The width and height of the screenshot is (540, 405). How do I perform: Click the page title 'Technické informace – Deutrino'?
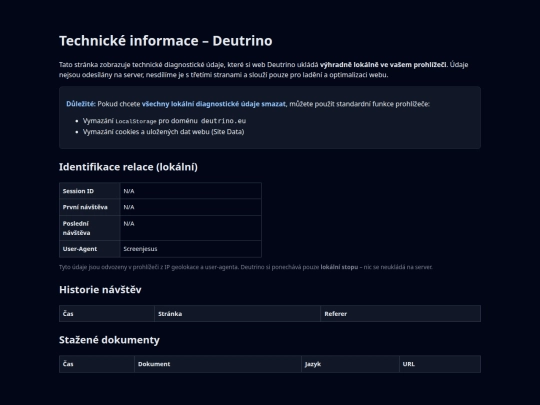click(166, 41)
